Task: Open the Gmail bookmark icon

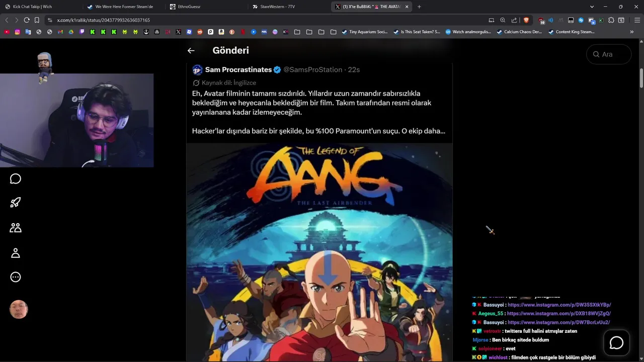Action: pyautogui.click(x=60, y=32)
